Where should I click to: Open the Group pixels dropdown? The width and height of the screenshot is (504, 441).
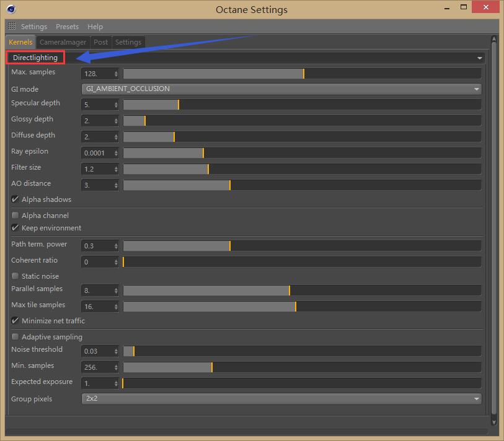tap(281, 399)
